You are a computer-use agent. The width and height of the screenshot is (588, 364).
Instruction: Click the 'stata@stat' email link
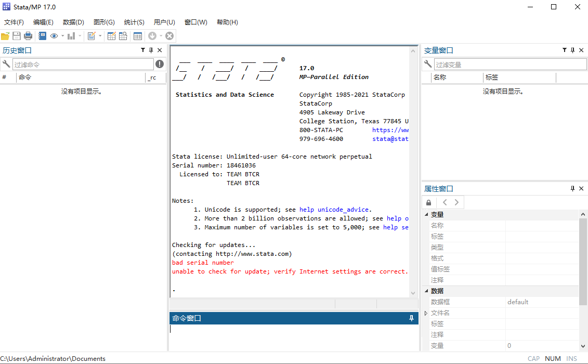coord(390,139)
